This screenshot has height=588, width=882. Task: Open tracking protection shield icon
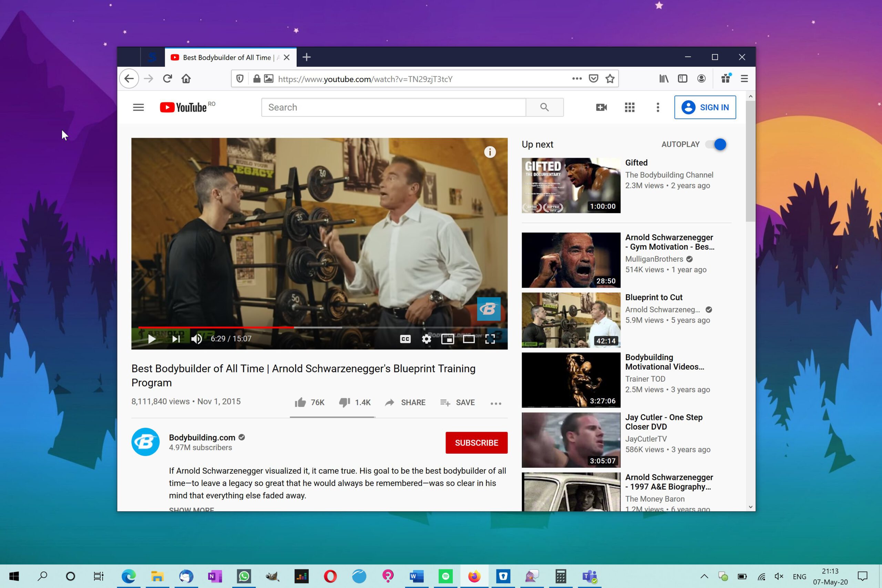click(240, 79)
